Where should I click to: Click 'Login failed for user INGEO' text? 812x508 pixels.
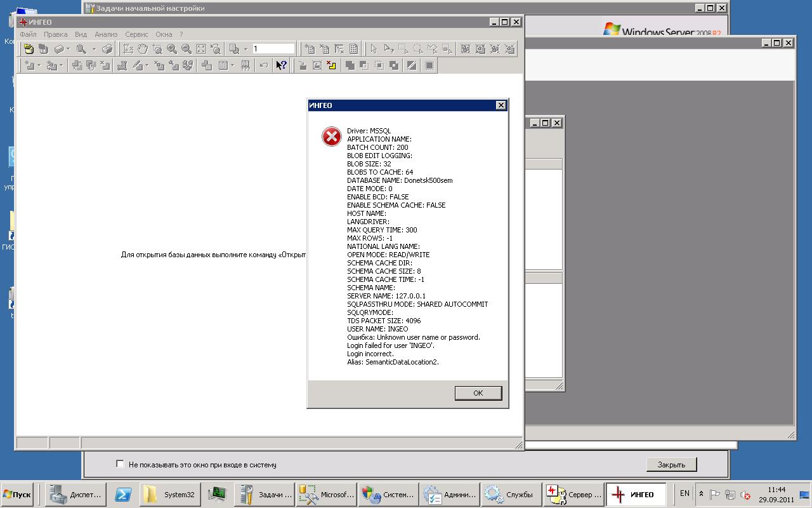[x=391, y=345]
